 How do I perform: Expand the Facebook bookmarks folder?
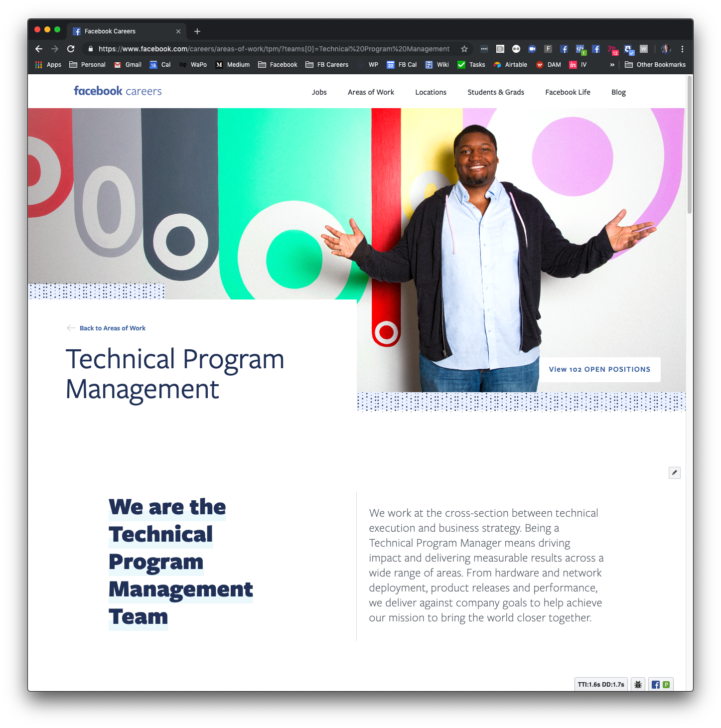click(x=278, y=65)
